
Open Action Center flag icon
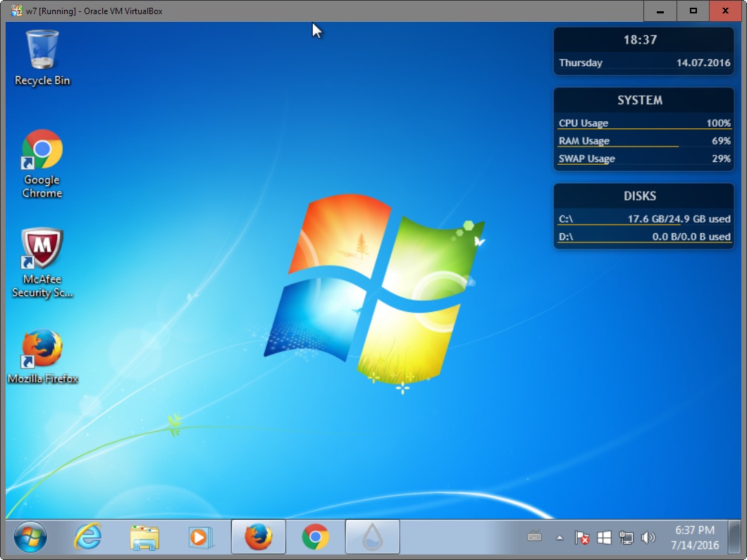[x=581, y=537]
